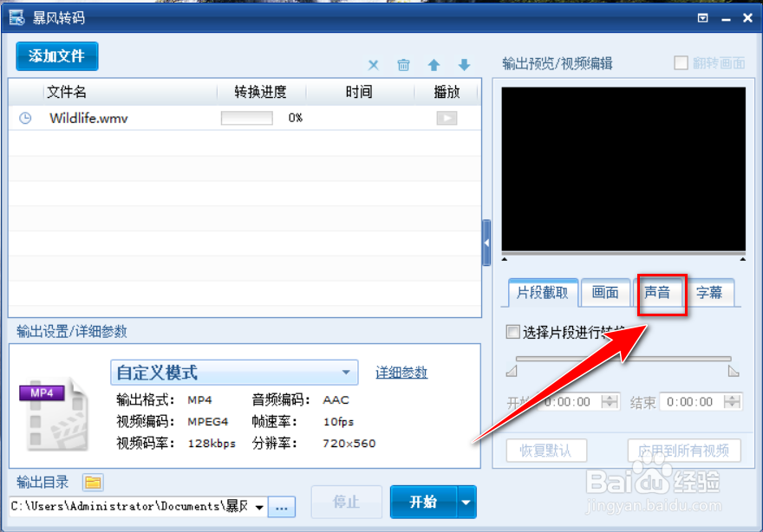
Task: Click the left clip start marker
Action: click(x=512, y=372)
